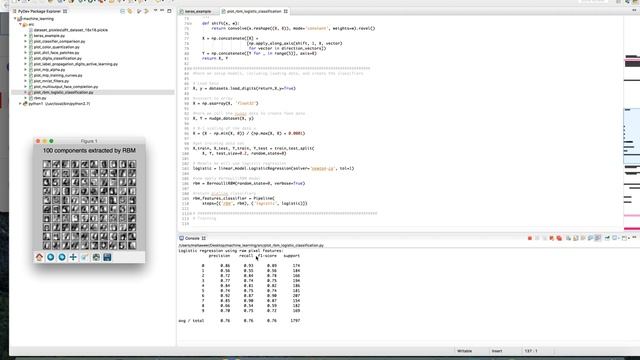This screenshot has height=360, width=640.
Task: Click the Console tab
Action: tap(192, 238)
